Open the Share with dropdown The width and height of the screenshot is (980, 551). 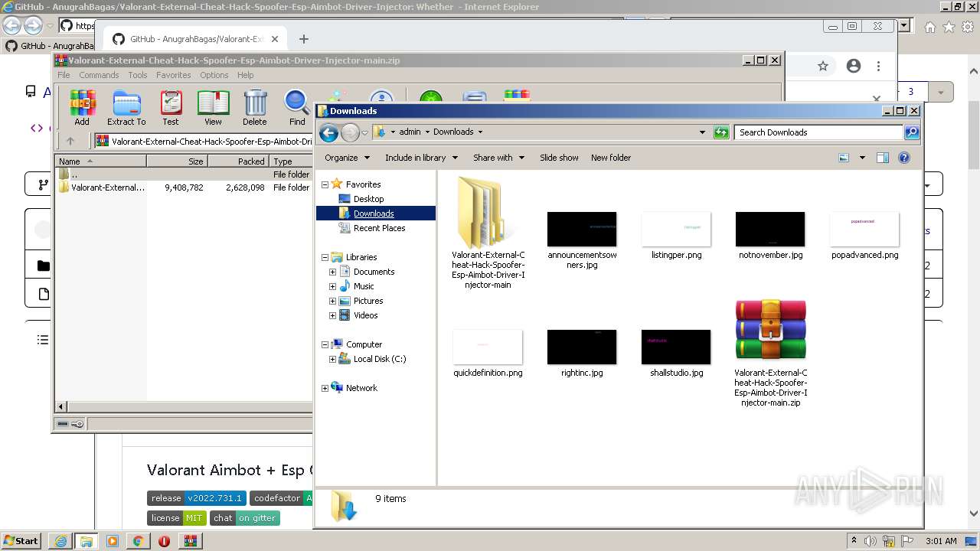tap(498, 158)
